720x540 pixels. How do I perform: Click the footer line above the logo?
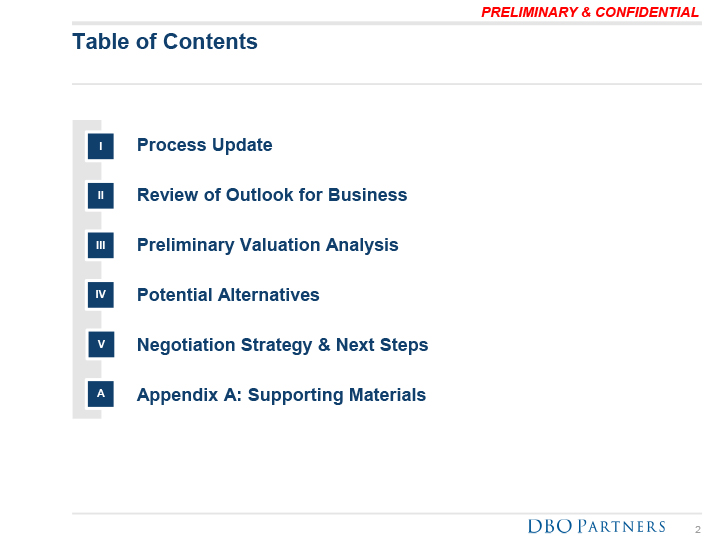pyautogui.click(x=386, y=514)
